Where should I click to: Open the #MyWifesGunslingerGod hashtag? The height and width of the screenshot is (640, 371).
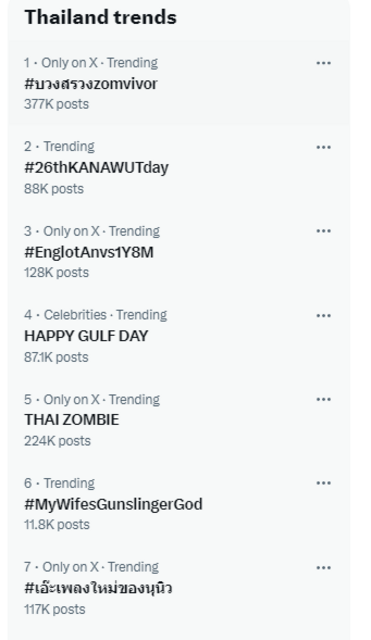(x=113, y=504)
